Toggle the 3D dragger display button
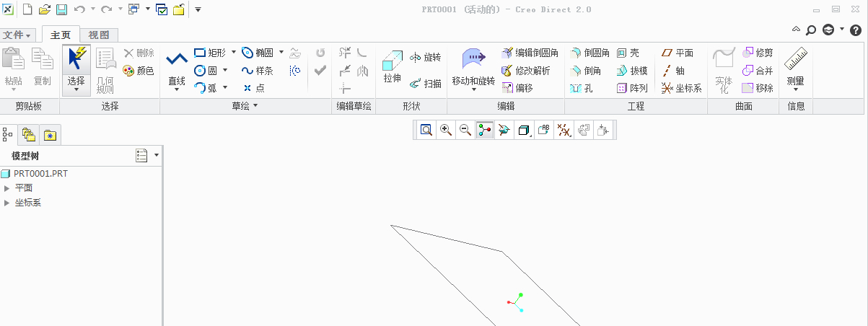This screenshot has width=868, height=326. [485, 130]
